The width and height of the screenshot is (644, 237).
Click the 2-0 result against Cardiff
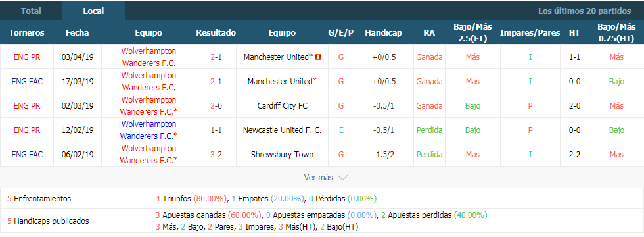coord(216,106)
